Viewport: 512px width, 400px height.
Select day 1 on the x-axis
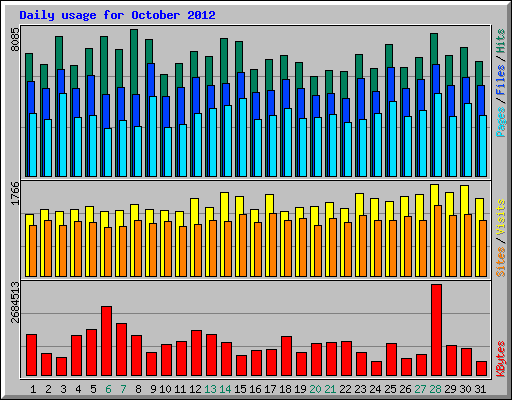pyautogui.click(x=33, y=389)
